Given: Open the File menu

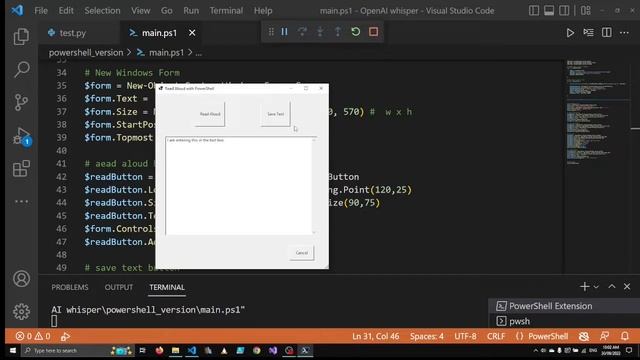Looking at the screenshot, I should click(41, 11).
